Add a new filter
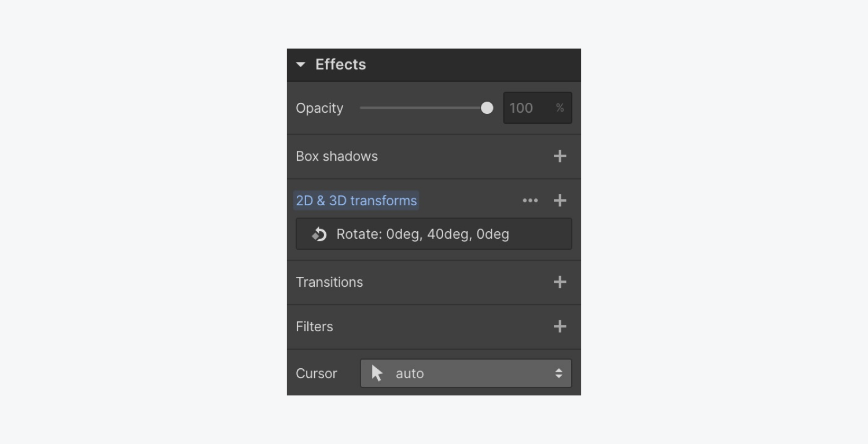This screenshot has height=444, width=868. 560,327
